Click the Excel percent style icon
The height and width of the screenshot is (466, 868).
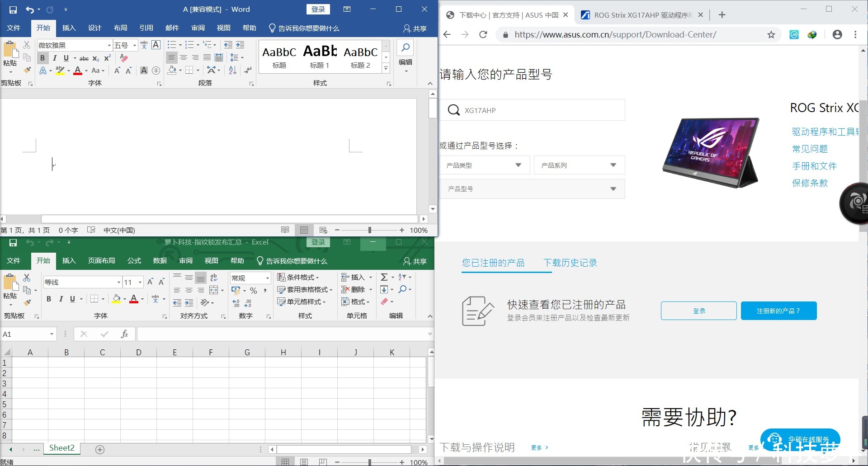(x=254, y=290)
